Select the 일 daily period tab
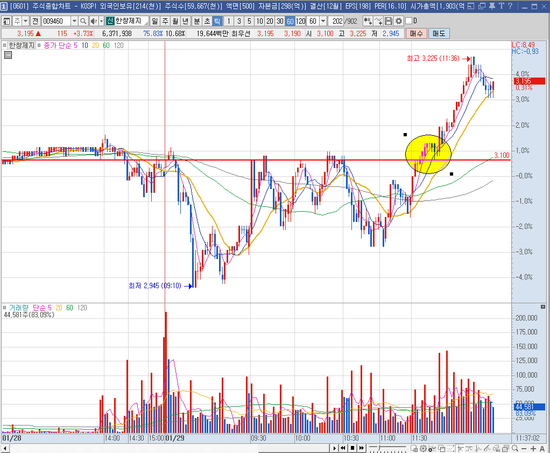This screenshot has height=453, width=550. click(x=154, y=21)
